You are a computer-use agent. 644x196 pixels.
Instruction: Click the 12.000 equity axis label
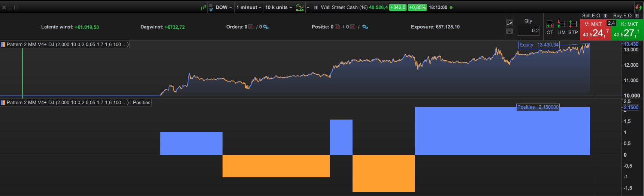pos(631,65)
